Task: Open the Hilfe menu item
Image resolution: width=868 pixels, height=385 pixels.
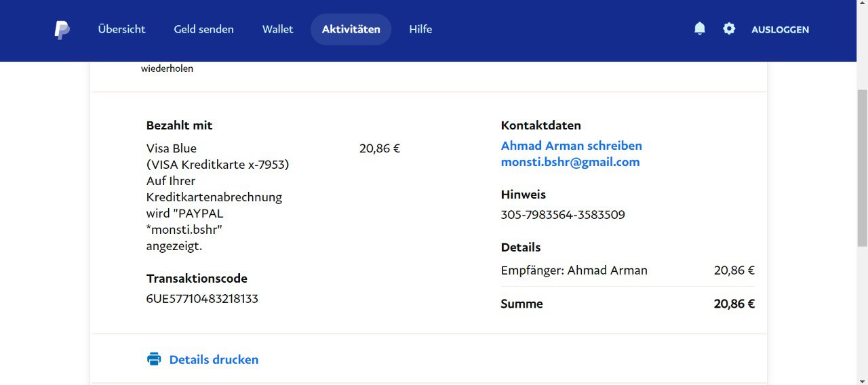Action: pyautogui.click(x=420, y=29)
